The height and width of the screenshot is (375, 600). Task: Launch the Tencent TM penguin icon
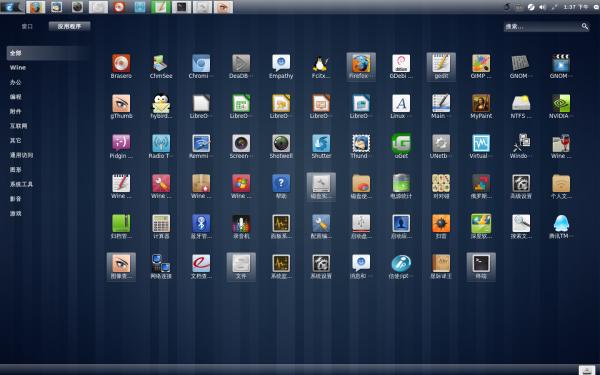[x=561, y=227]
